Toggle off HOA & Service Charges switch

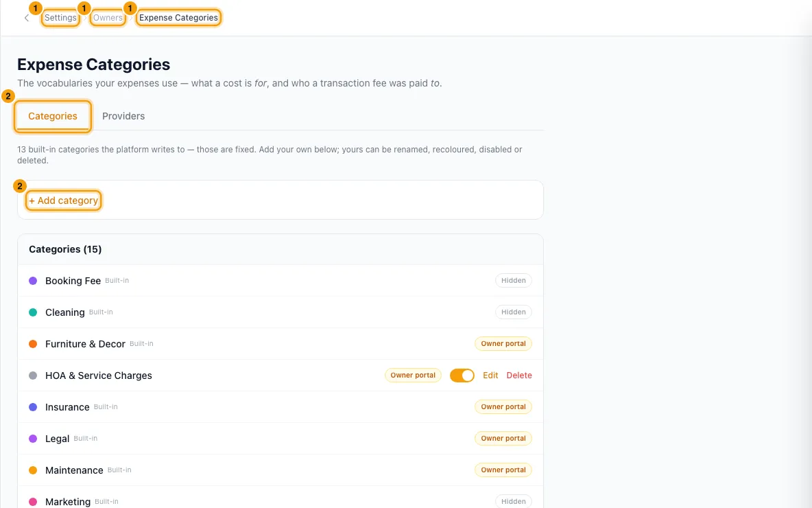(462, 376)
